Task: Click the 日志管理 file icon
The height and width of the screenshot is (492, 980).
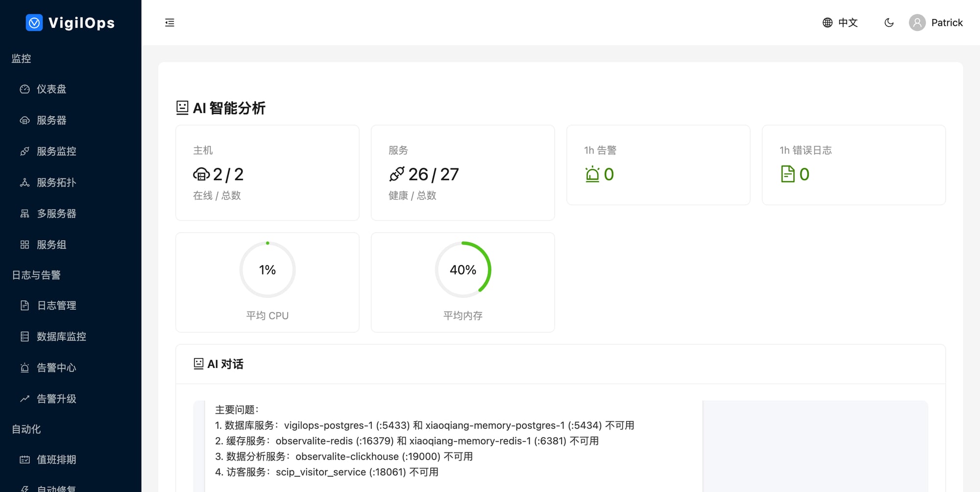Action: point(24,305)
